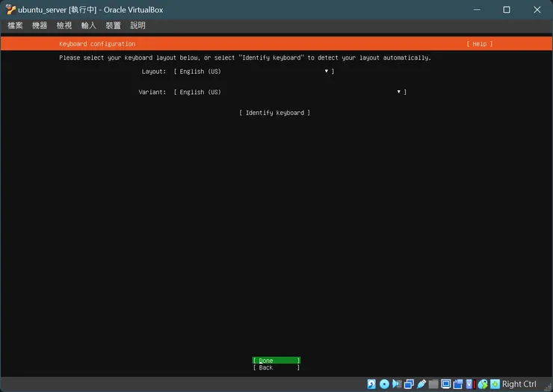Go back using the Back button
The image size is (553, 392).
click(x=276, y=367)
